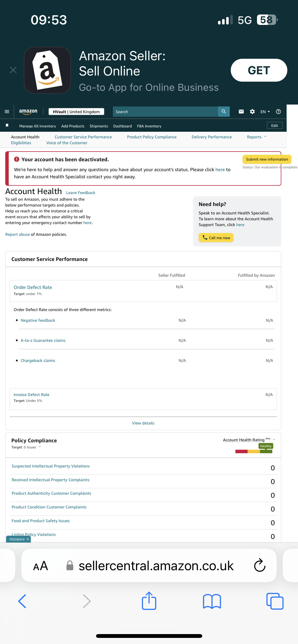Click the search magnifier icon
The image size is (298, 644).
click(x=223, y=111)
